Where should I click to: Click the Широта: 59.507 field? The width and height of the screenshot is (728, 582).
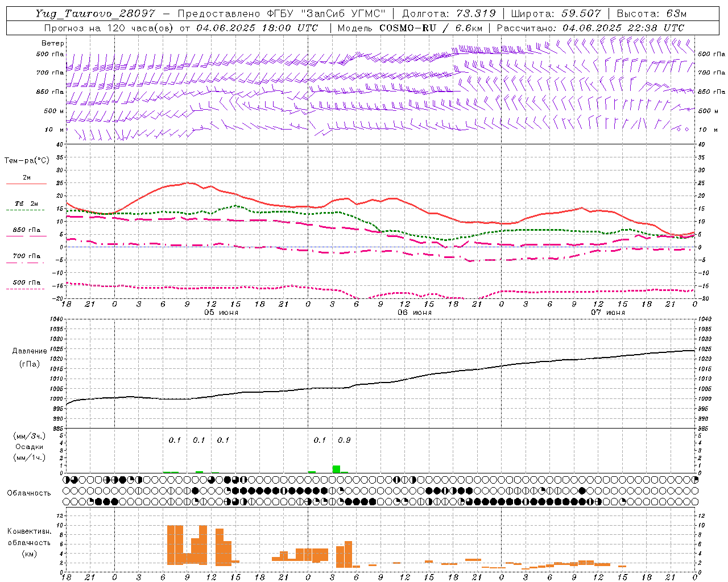coord(556,14)
